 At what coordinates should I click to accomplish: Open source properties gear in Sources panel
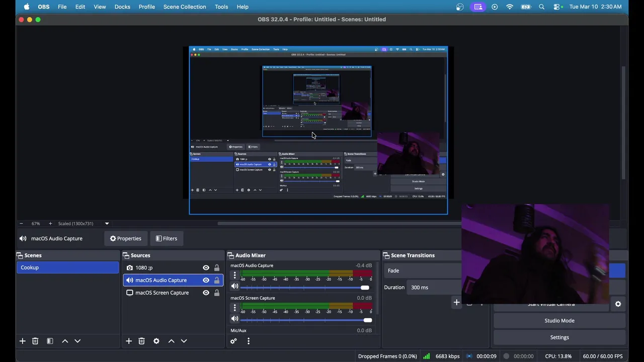tap(156, 341)
